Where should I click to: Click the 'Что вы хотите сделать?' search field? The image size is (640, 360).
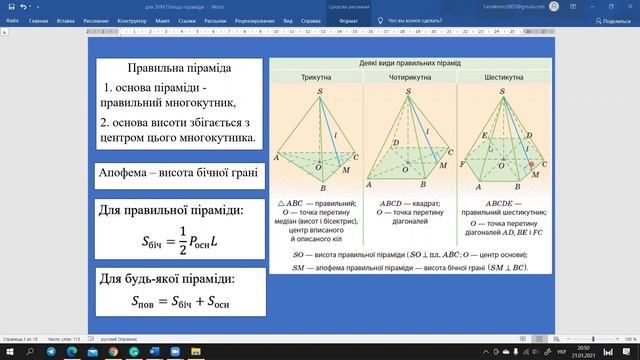click(x=414, y=20)
